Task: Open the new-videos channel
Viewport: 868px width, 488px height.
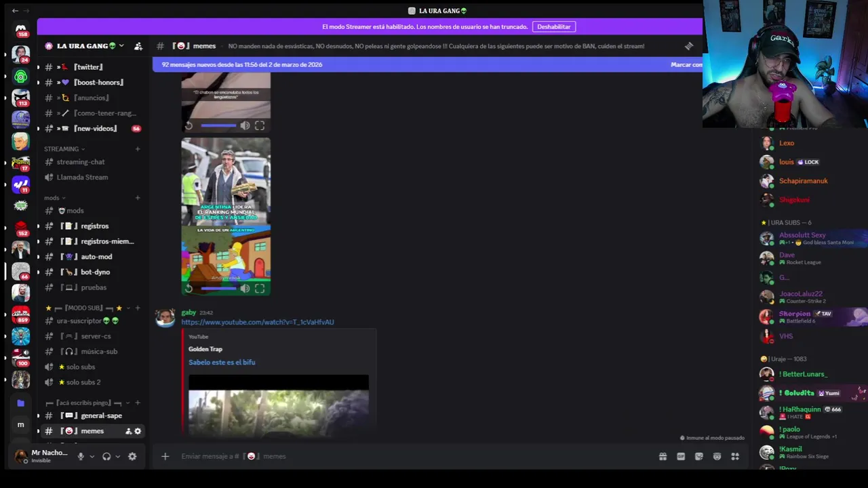Action: pos(92,128)
